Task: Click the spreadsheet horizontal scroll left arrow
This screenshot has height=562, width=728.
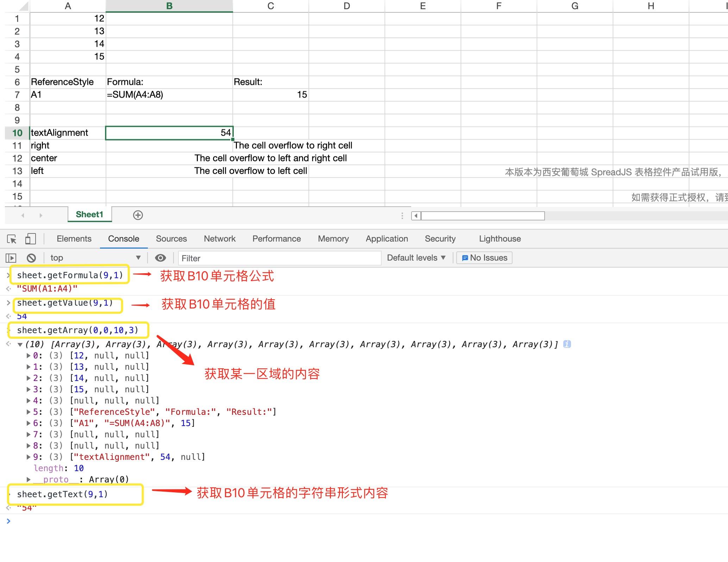Action: click(416, 216)
